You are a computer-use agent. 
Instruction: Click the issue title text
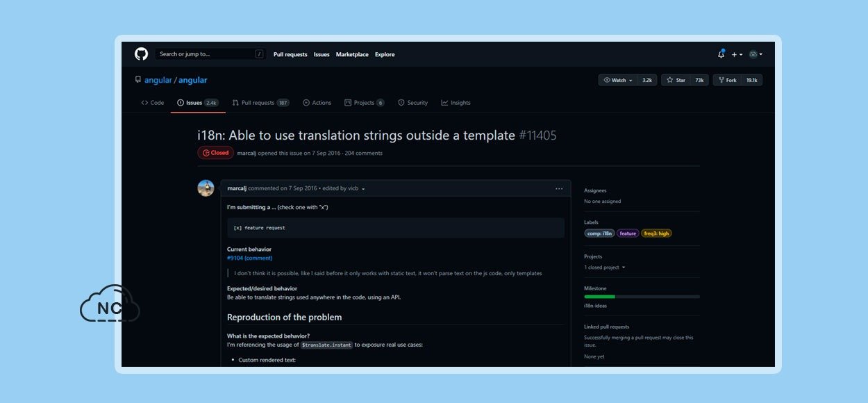click(x=356, y=135)
